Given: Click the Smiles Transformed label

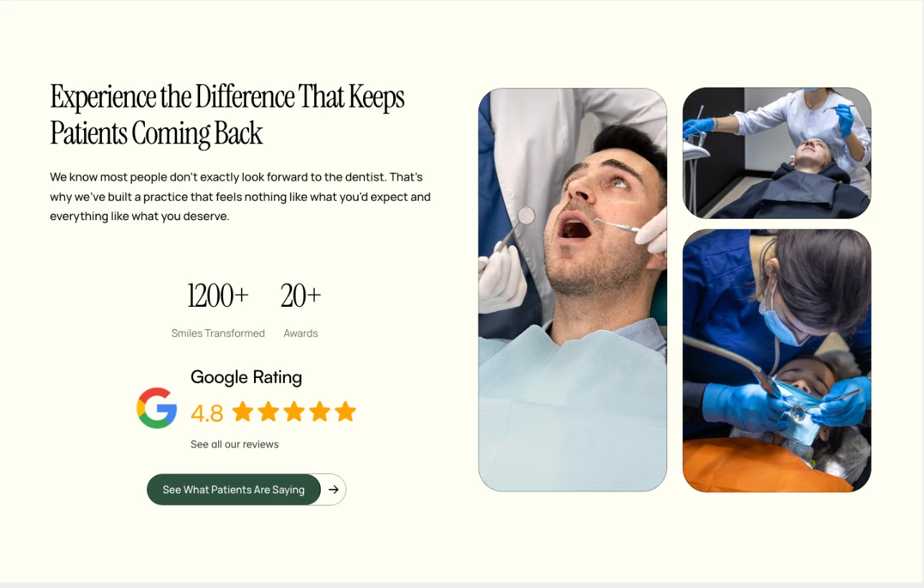Looking at the screenshot, I should (218, 333).
